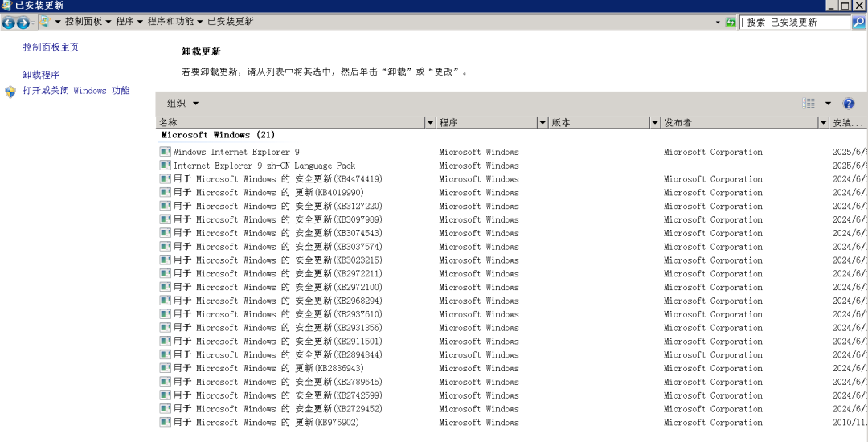
Task: Click the search magnifier icon
Action: (858, 23)
